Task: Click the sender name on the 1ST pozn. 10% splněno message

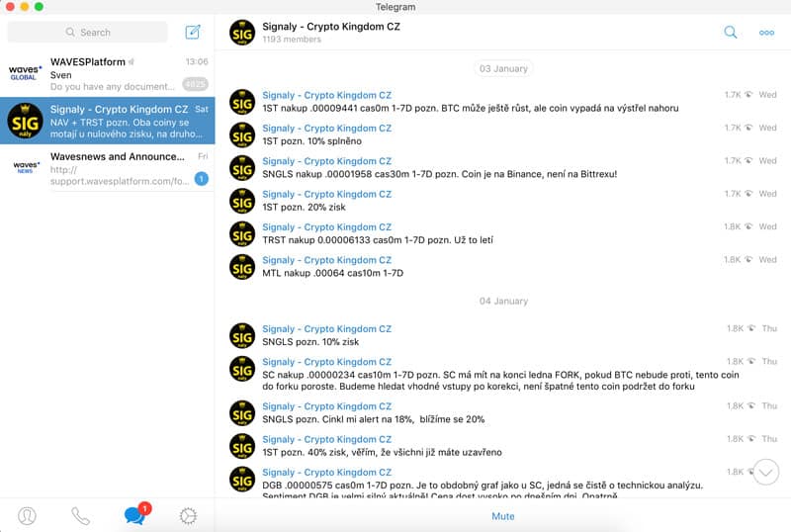Action: [327, 129]
